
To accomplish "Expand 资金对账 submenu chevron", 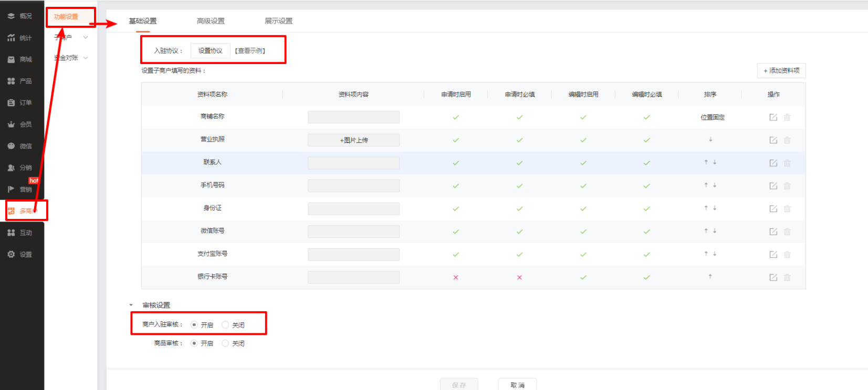I will 86,58.
